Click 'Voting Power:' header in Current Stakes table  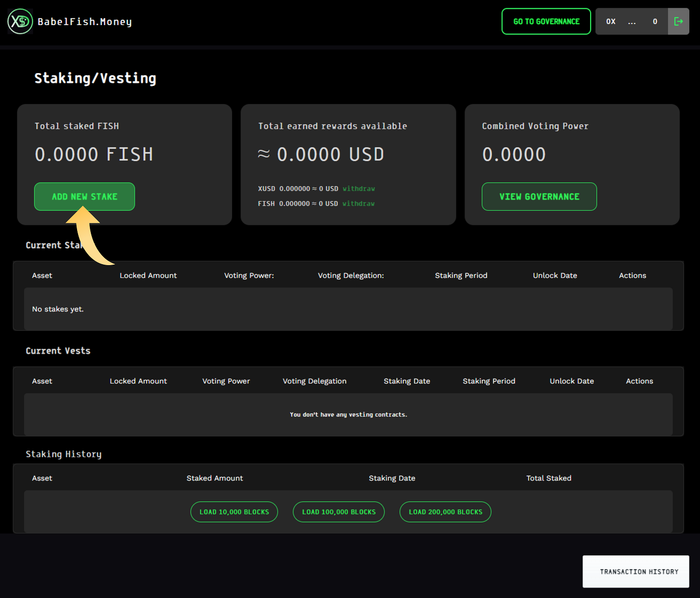coord(249,275)
